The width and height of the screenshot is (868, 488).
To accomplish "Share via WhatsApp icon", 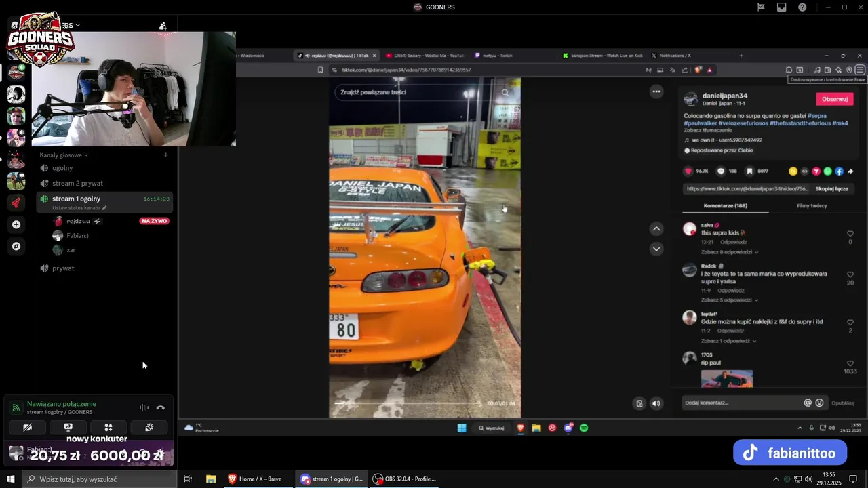I will [827, 171].
